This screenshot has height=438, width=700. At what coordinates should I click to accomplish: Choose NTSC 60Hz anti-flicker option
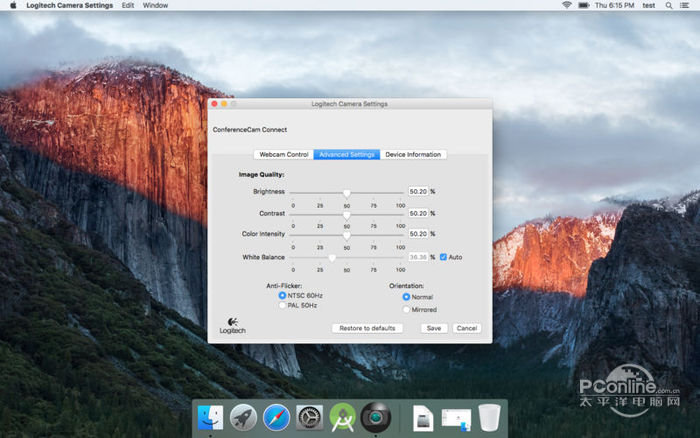pyautogui.click(x=283, y=296)
